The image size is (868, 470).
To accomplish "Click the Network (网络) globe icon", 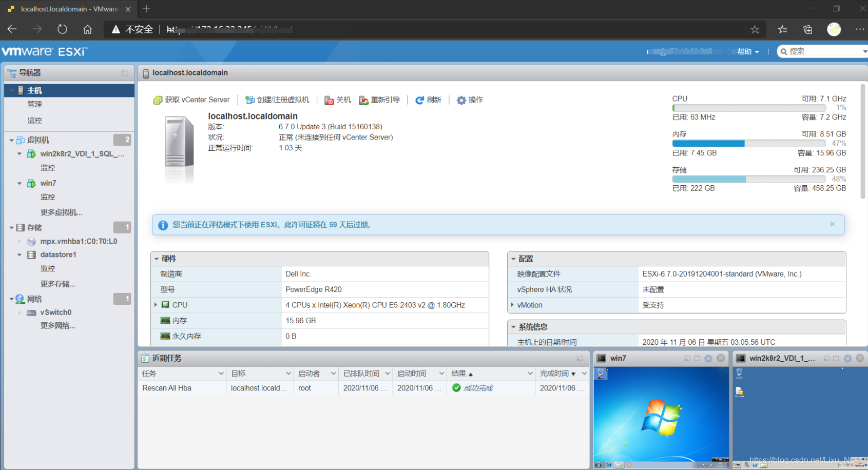I will 20,299.
